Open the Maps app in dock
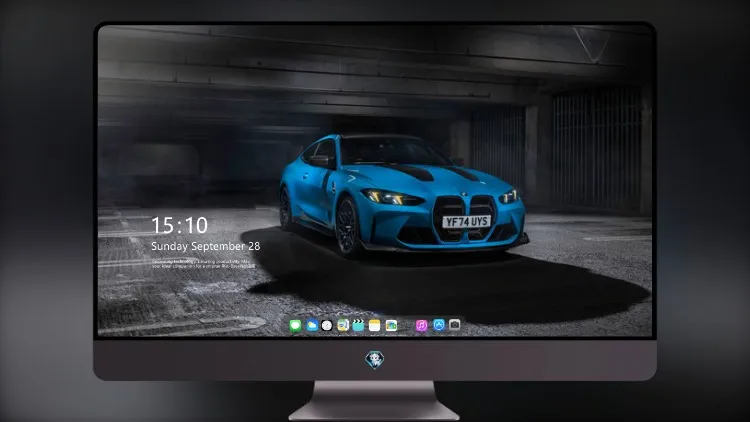 [x=343, y=326]
